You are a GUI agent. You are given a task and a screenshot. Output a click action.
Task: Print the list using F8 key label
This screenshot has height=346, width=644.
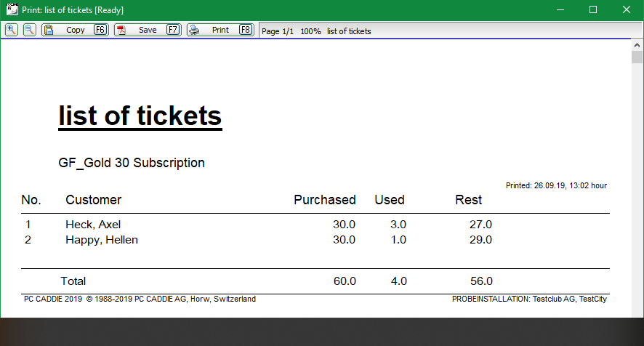click(246, 30)
